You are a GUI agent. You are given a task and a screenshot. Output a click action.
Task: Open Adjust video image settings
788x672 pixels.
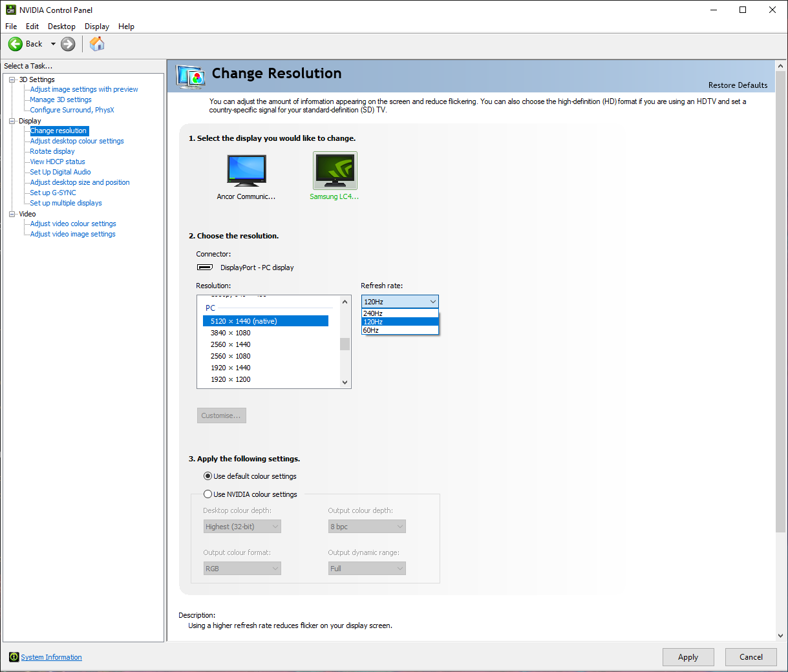[x=72, y=234]
